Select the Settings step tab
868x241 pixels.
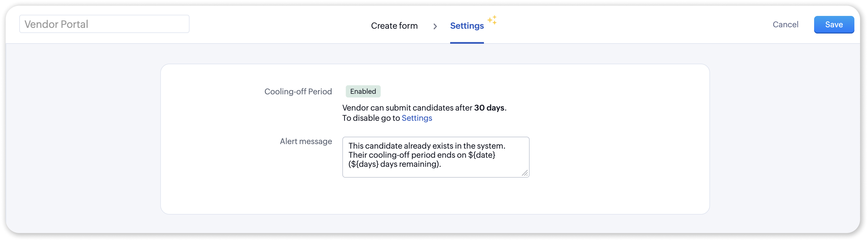(x=467, y=26)
